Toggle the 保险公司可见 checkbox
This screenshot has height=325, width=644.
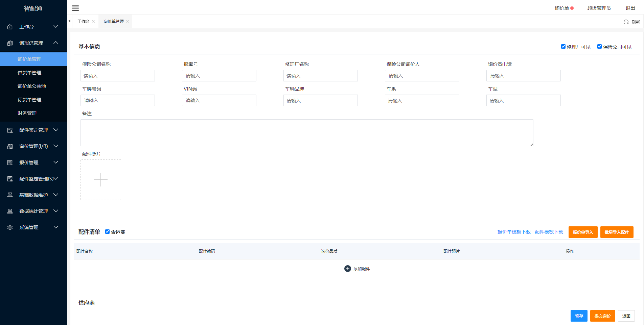(599, 47)
